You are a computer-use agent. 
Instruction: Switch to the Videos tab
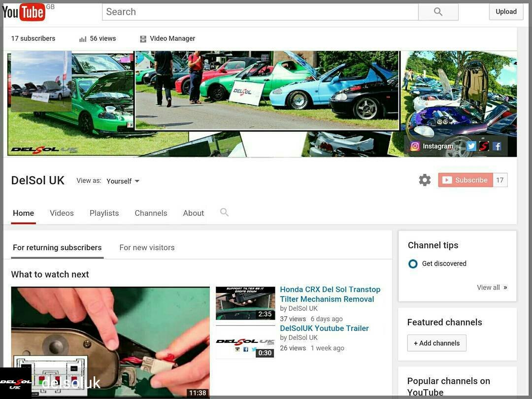pos(62,213)
